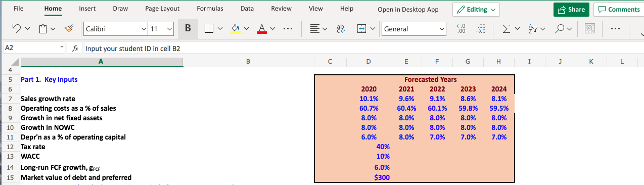This screenshot has height=185, width=644.
Task: Toggle Wrap Text
Action: pyautogui.click(x=341, y=29)
